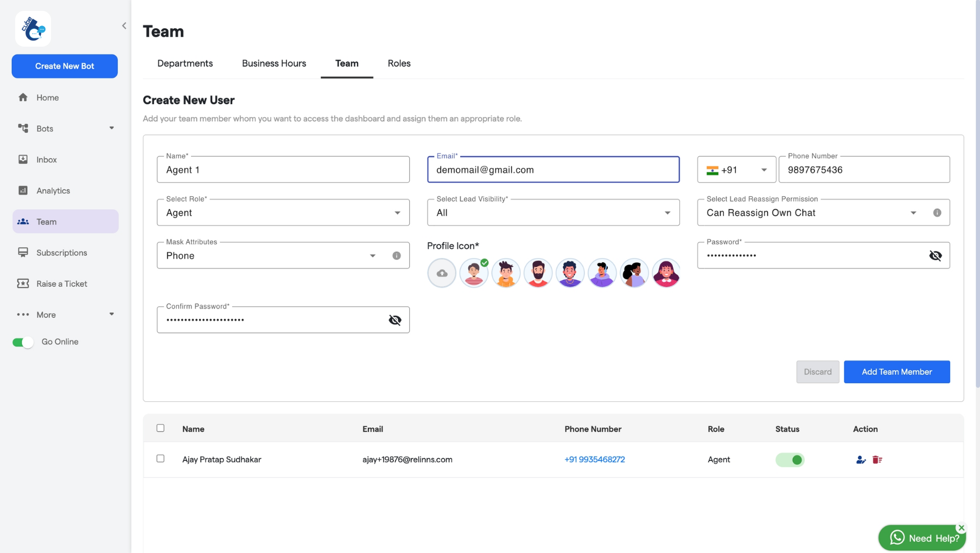Viewport: 980px width, 553px height.
Task: Click red delete icon for Ajay Pratap
Action: [x=877, y=460]
